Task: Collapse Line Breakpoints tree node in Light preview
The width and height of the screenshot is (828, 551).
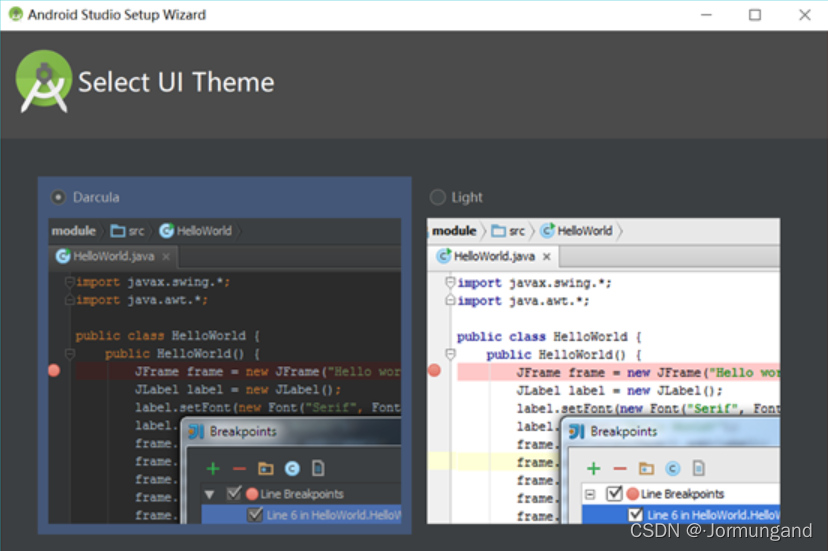Action: pyautogui.click(x=590, y=494)
